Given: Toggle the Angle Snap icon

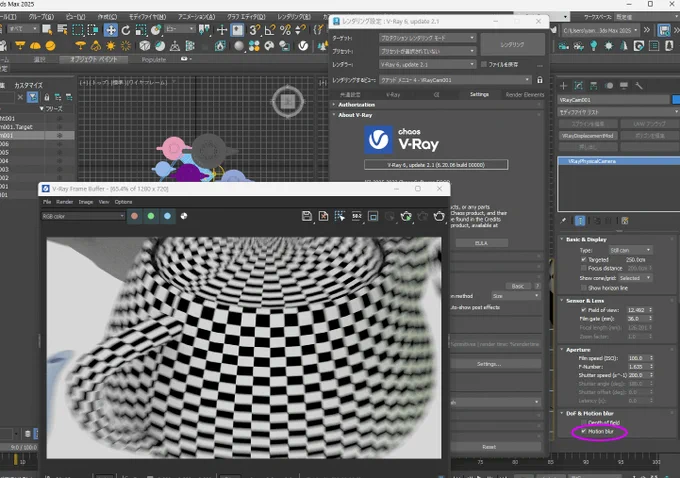Looking at the screenshot, I should pos(270,30).
